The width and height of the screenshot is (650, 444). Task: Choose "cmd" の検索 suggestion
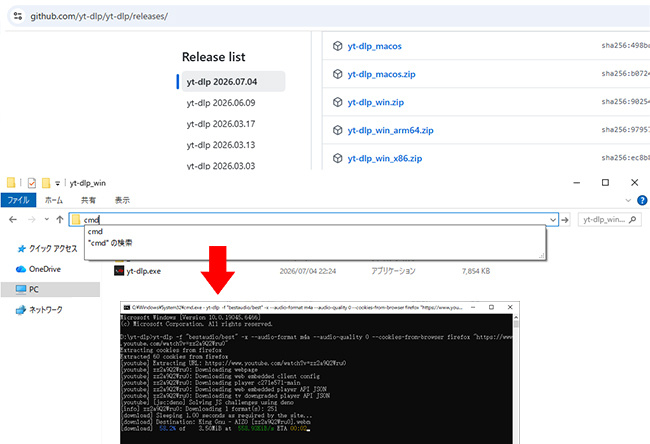pos(110,243)
